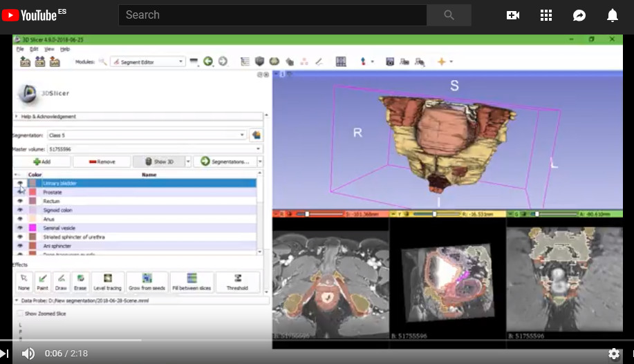Open the Threshold effect
Viewport: 634px width, 364px height.
tap(237, 282)
